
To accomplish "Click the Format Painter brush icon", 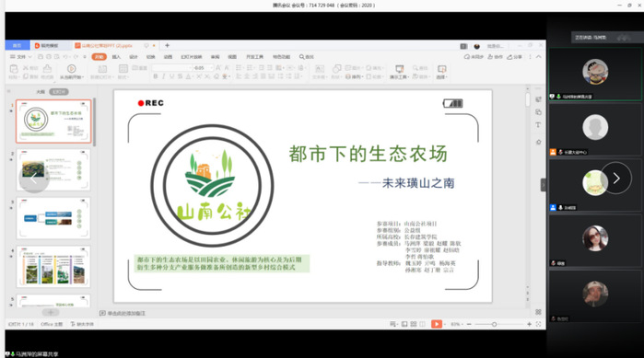I will pos(48,68).
